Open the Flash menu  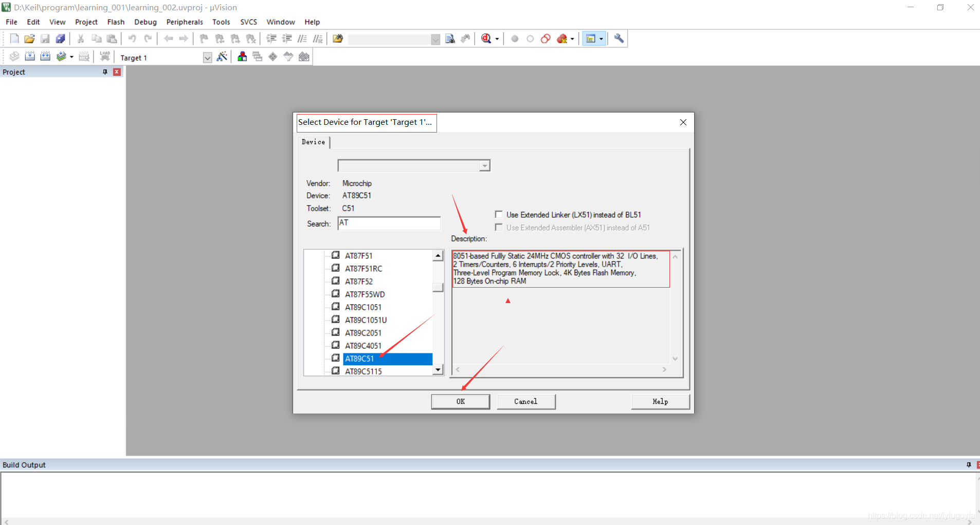tap(116, 22)
